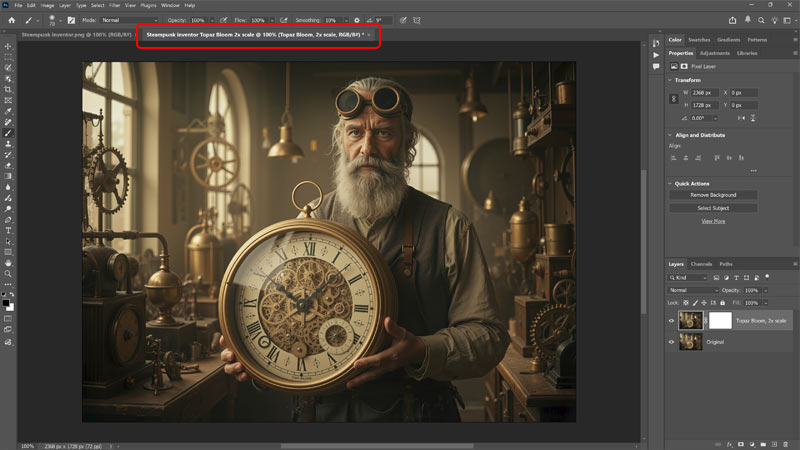Open the Filter menu
Viewport: 800px width, 450px height.
pos(115,5)
